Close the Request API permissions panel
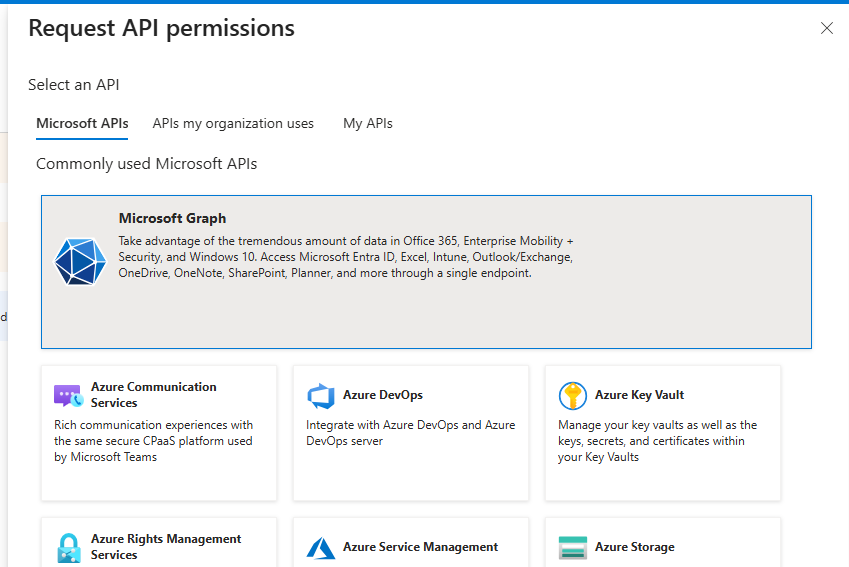The image size is (849, 567). point(827,28)
